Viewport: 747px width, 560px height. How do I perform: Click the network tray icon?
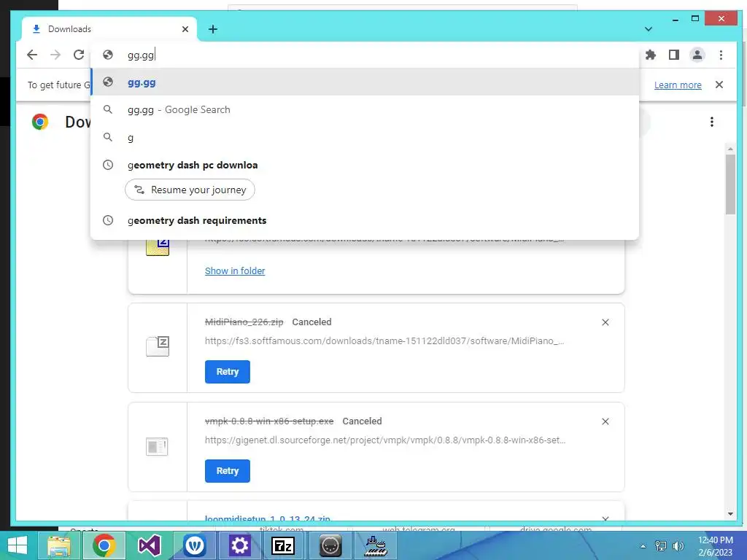coord(661,546)
